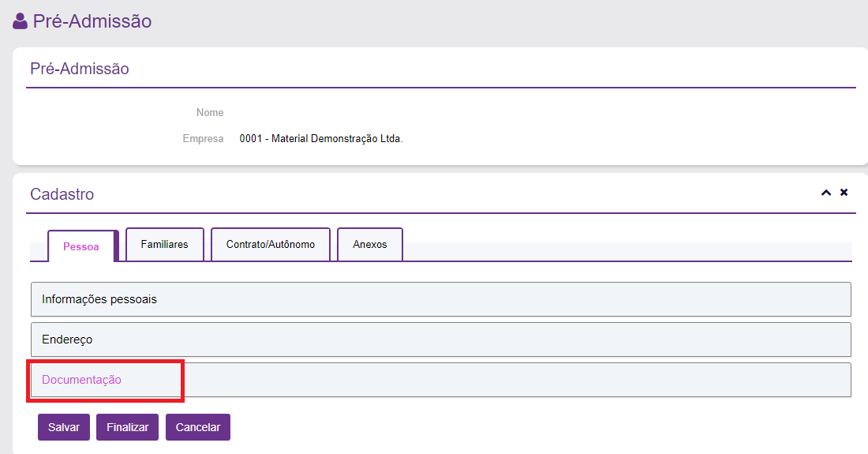Click the Empresa field label
Viewport: 868px width, 454px height.
[x=203, y=139]
